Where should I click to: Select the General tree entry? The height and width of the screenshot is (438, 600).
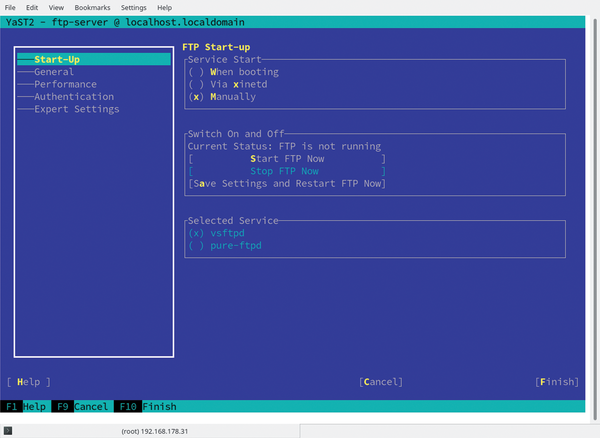tap(54, 72)
